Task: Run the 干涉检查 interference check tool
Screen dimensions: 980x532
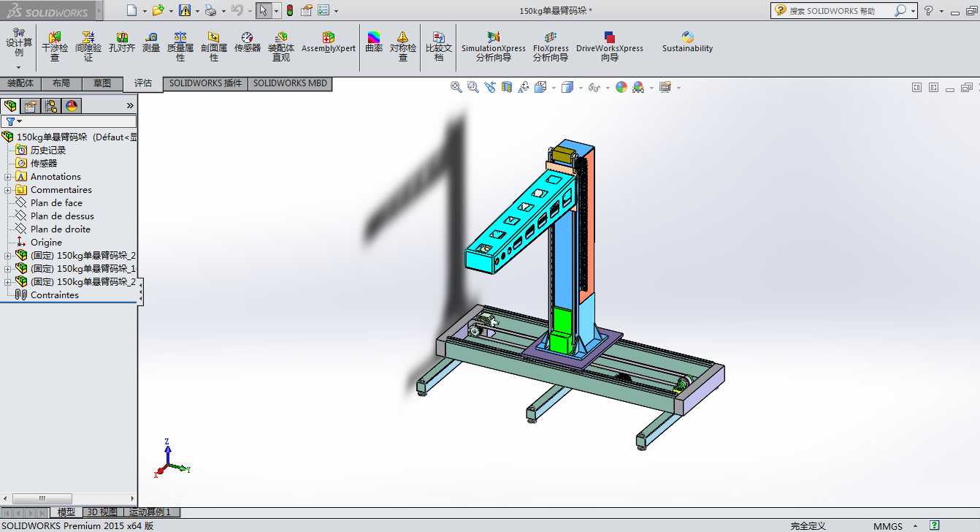Action: coord(55,43)
